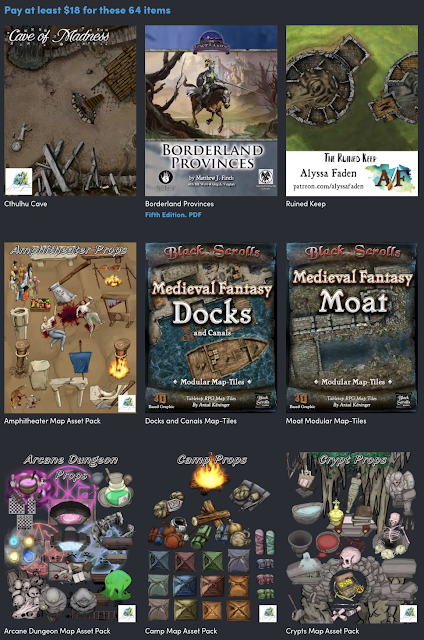The height and width of the screenshot is (640, 424).
Task: Select the Moat Modular Map-Tiles title
Action: coord(326,421)
